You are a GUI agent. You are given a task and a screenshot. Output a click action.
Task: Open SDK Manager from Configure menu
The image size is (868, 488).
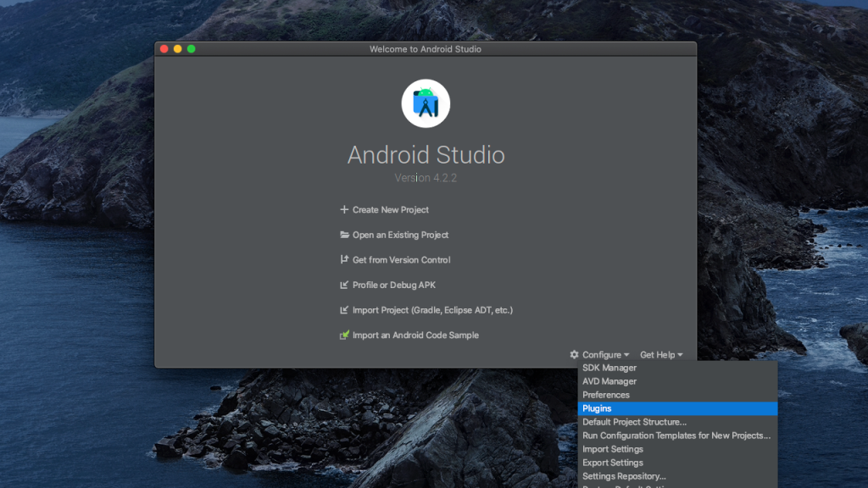pyautogui.click(x=677, y=368)
